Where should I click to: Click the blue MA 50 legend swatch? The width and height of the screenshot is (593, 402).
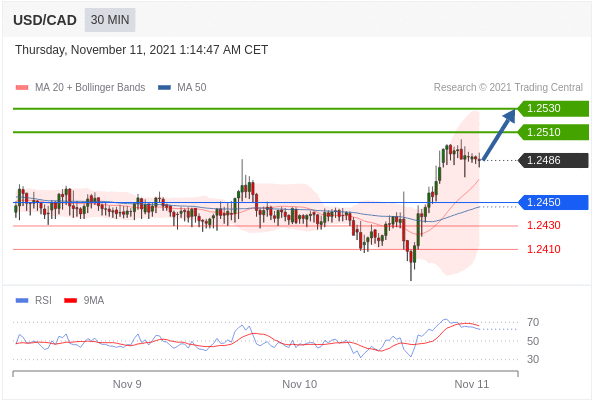[164, 88]
